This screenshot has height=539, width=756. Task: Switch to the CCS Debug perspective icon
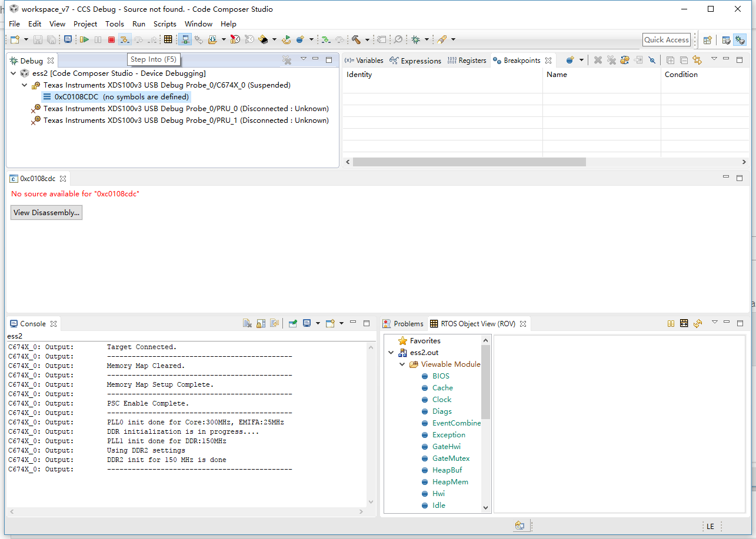(740, 40)
